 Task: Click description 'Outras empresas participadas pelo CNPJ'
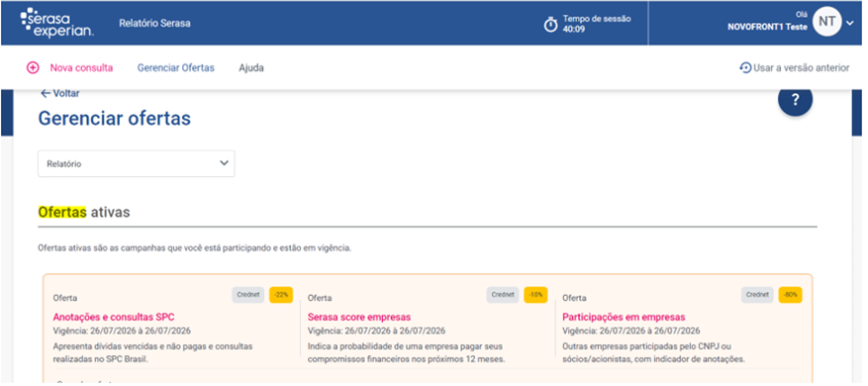[654, 352]
